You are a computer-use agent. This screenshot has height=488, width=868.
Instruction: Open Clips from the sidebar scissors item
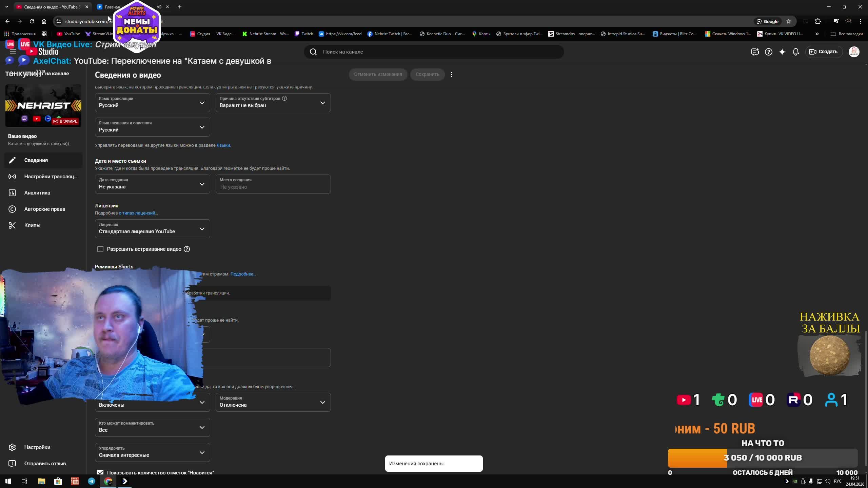click(x=32, y=225)
